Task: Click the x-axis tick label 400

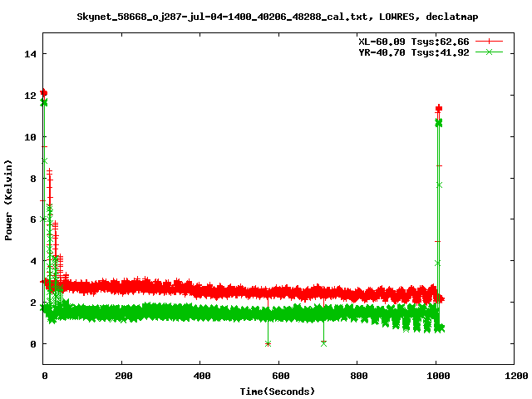Action: click(202, 376)
